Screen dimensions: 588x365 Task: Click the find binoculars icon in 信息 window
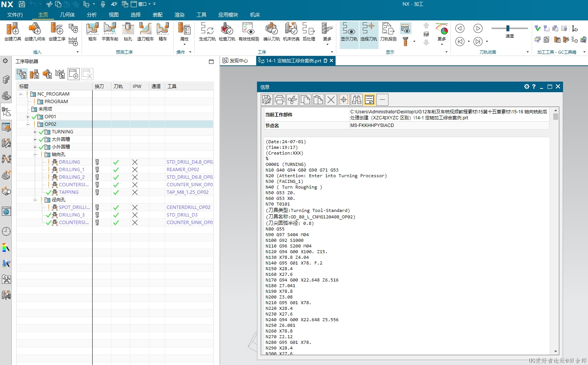[357, 100]
